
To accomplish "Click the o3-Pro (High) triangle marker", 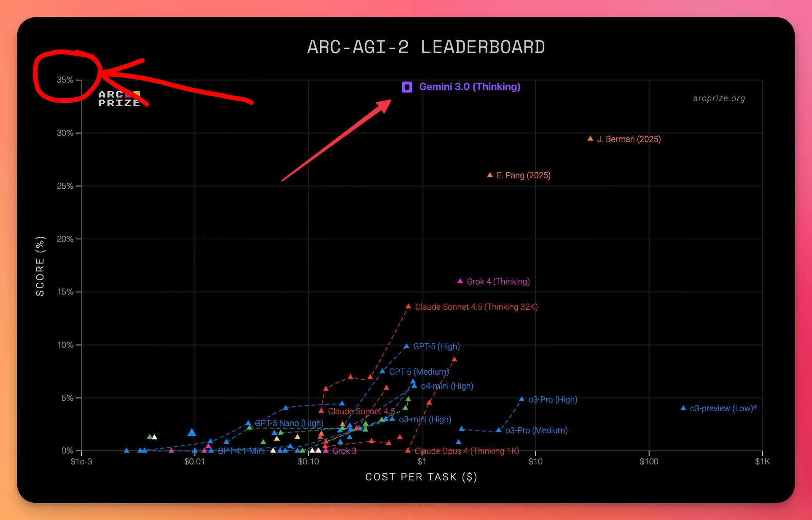I will [x=522, y=399].
